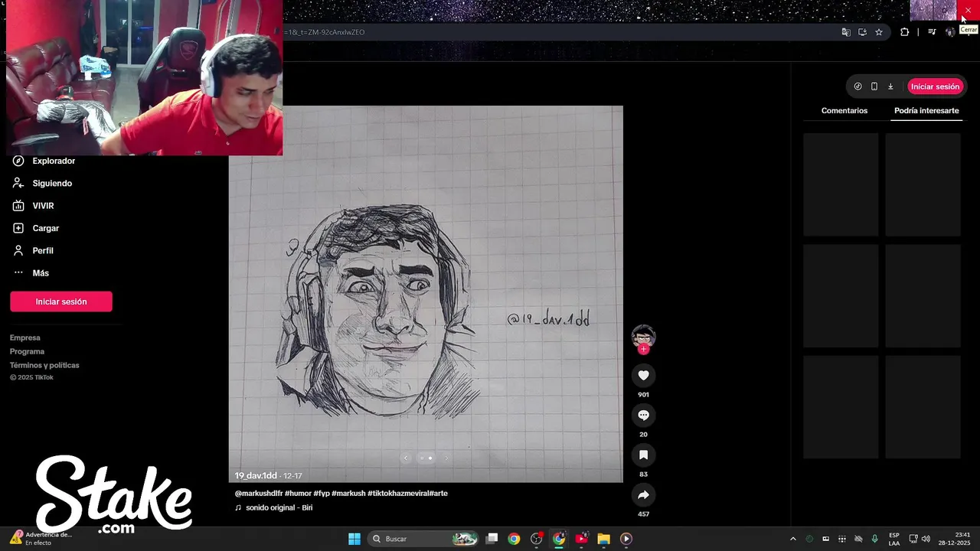Open the browser profile avatar
This screenshot has width=980, height=551.
[950, 32]
